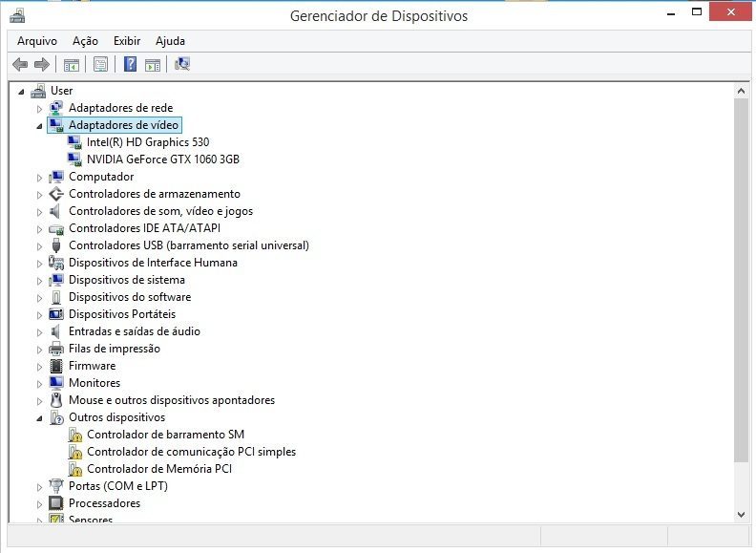The height and width of the screenshot is (553, 756).
Task: Show/hide console tree toolbar icon
Action: tap(72, 64)
